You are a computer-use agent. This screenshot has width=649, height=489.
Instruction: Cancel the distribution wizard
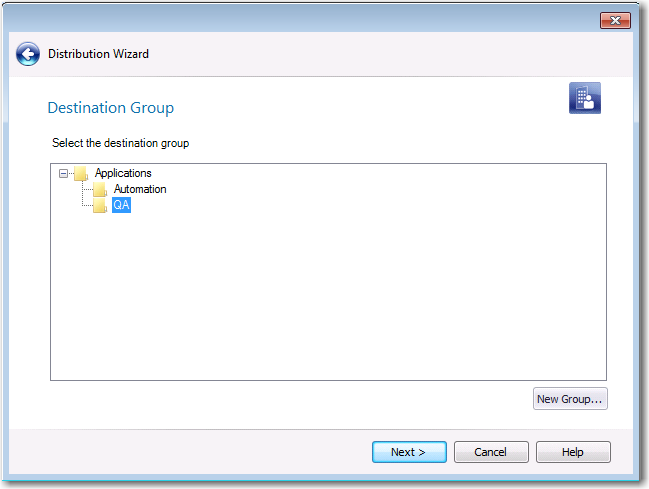point(490,452)
